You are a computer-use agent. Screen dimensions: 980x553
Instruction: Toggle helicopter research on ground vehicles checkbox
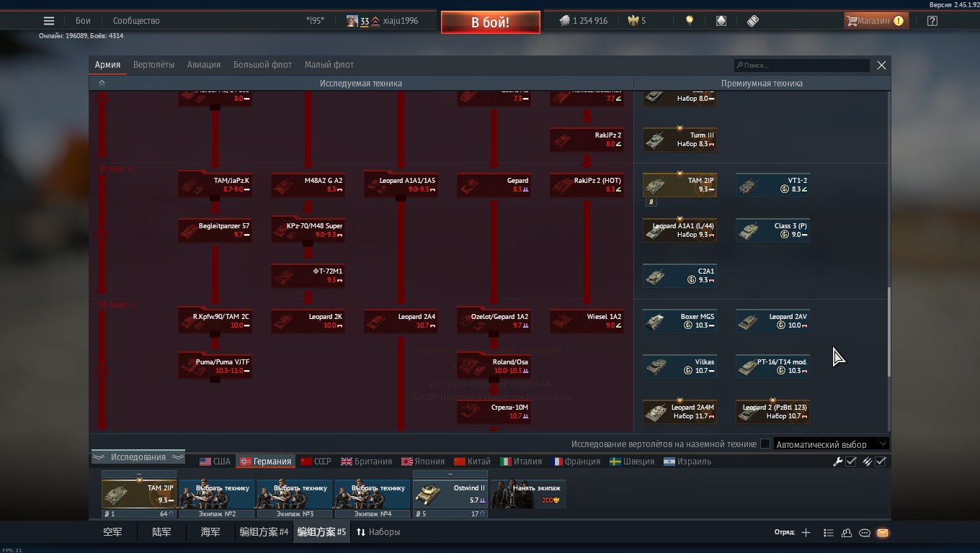tap(765, 444)
